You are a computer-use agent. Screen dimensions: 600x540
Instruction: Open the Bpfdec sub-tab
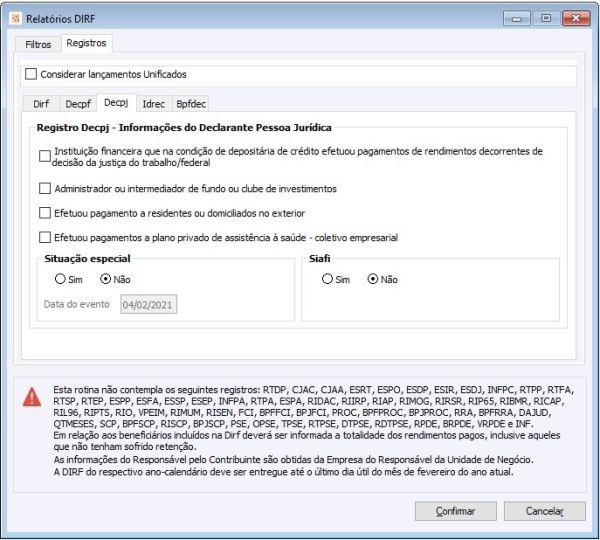[191, 104]
